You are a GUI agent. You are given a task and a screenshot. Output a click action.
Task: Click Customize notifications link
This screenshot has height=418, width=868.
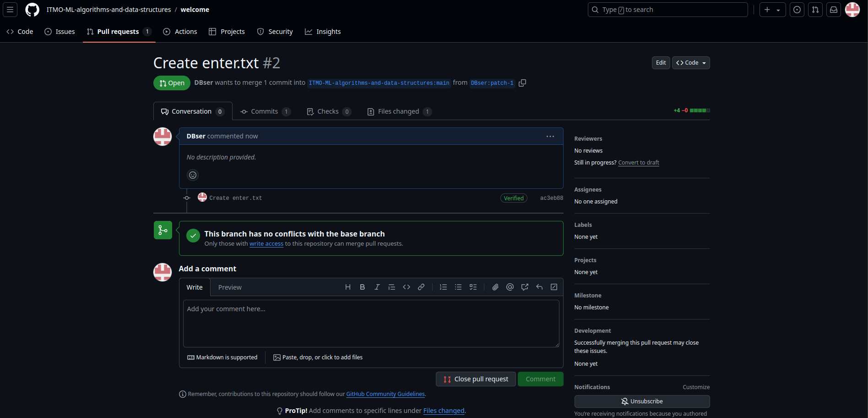(x=696, y=387)
